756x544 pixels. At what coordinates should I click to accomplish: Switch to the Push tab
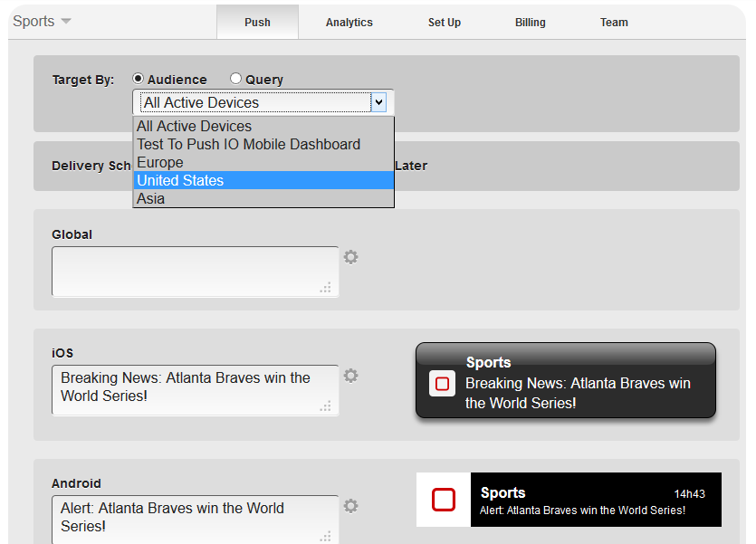[x=257, y=22]
